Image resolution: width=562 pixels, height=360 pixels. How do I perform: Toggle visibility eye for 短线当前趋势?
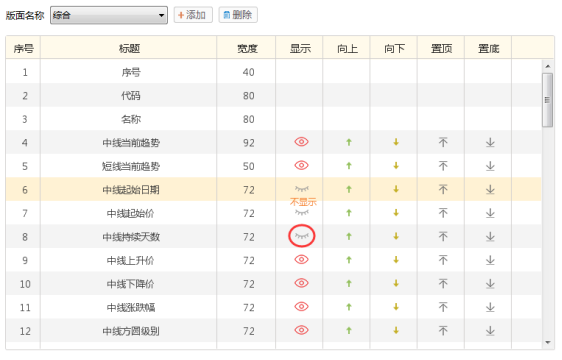click(301, 165)
